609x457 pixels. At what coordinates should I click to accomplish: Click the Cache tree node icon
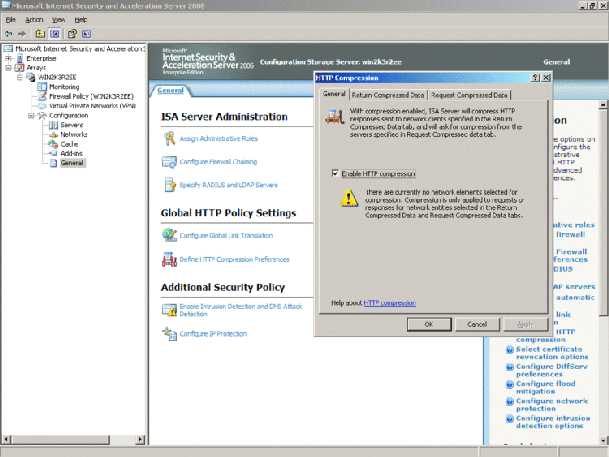tap(53, 144)
